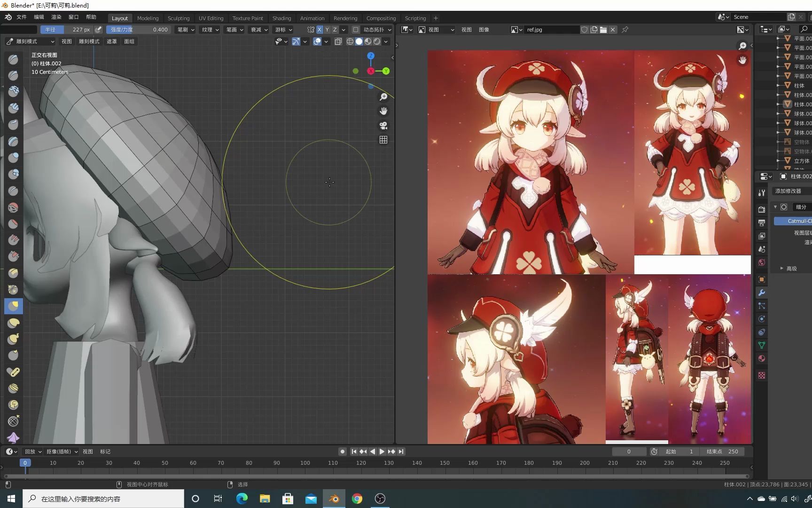This screenshot has width=812, height=508.
Task: Select the Grab brush currently highlighted
Action: [13, 306]
